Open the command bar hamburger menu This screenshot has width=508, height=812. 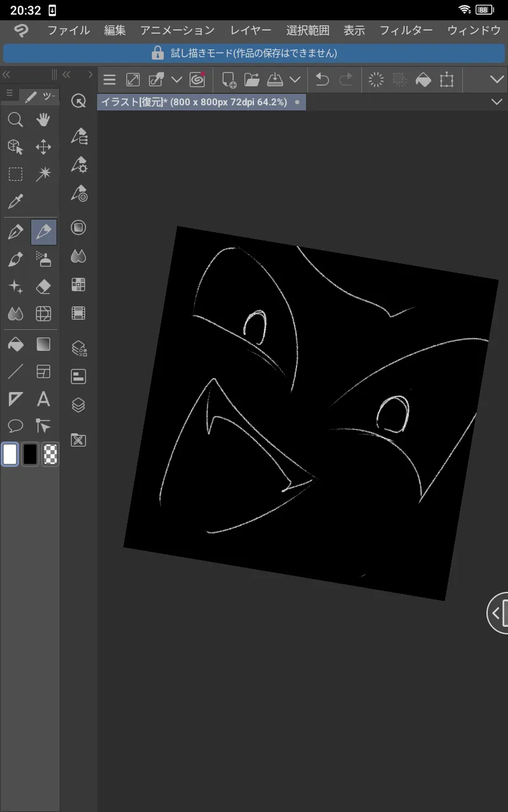(110, 80)
